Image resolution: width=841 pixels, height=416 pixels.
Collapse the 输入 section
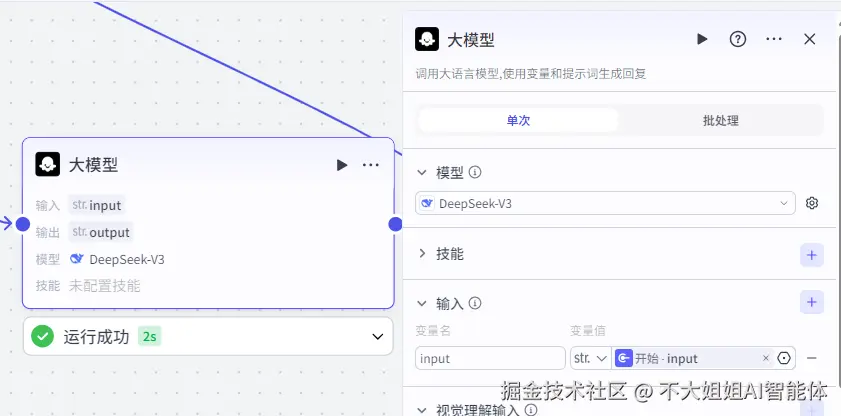pyautogui.click(x=422, y=303)
